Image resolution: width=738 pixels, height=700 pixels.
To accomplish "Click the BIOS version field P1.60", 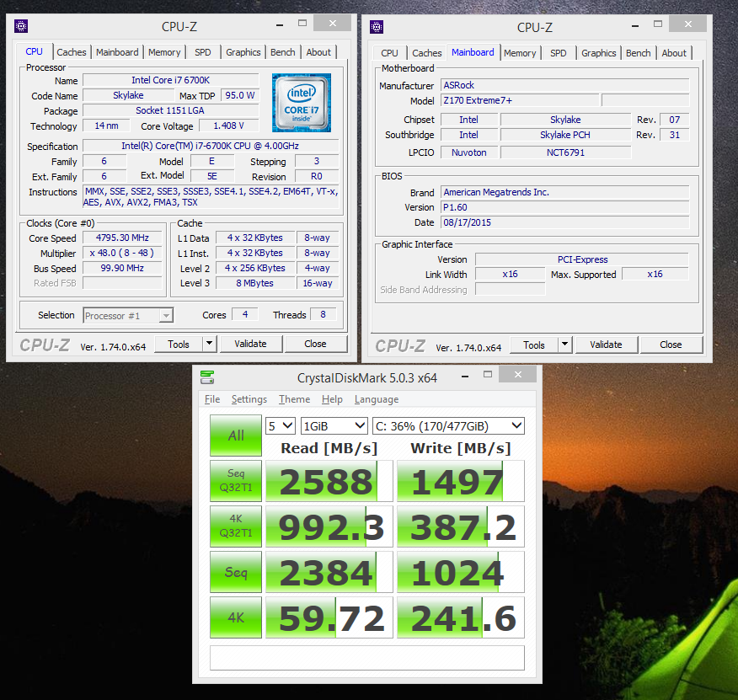I will pos(564,207).
